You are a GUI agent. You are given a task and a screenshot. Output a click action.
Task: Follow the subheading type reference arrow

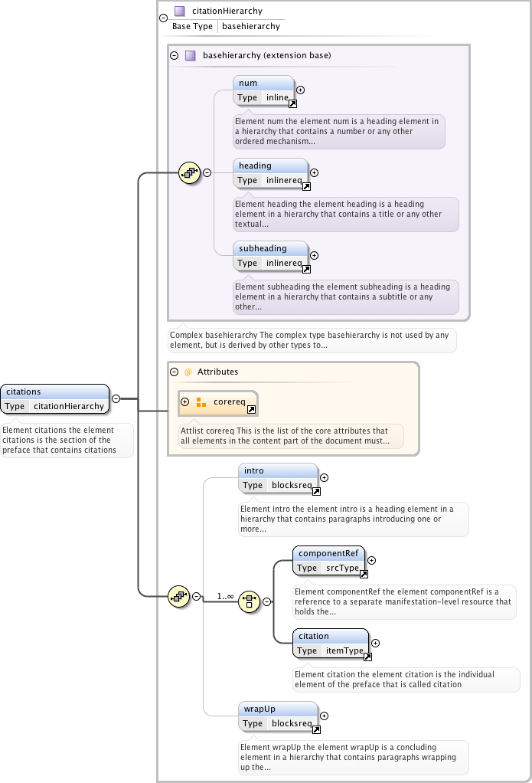coord(306,269)
